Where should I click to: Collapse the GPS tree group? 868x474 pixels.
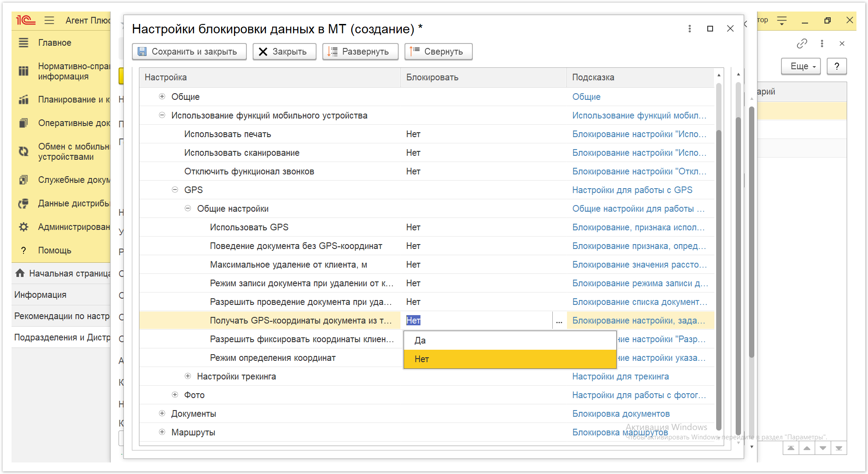point(175,190)
